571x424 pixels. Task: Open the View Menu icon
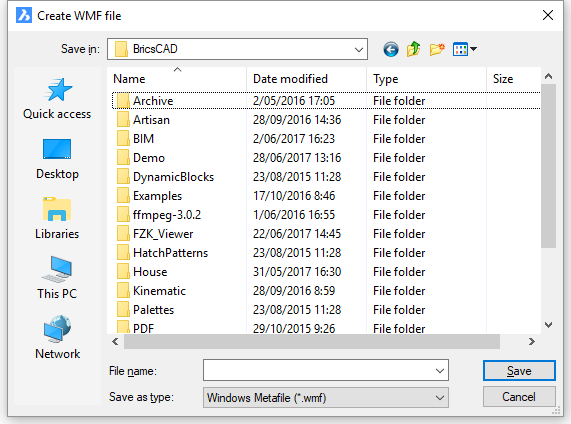pyautogui.click(x=464, y=49)
